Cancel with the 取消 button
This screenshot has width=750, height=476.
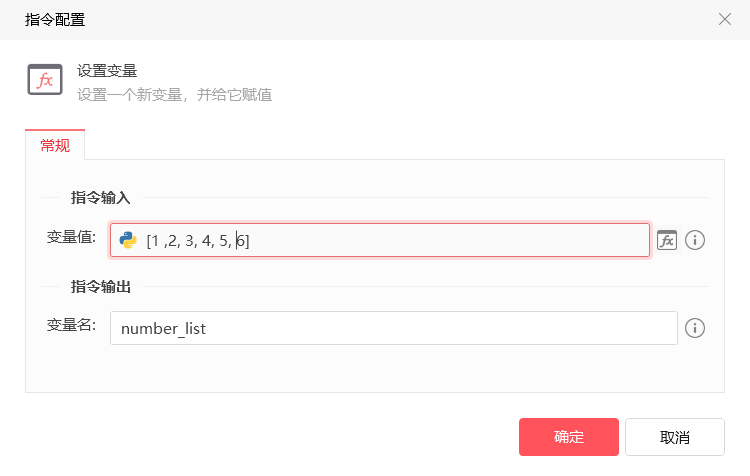pos(674,437)
